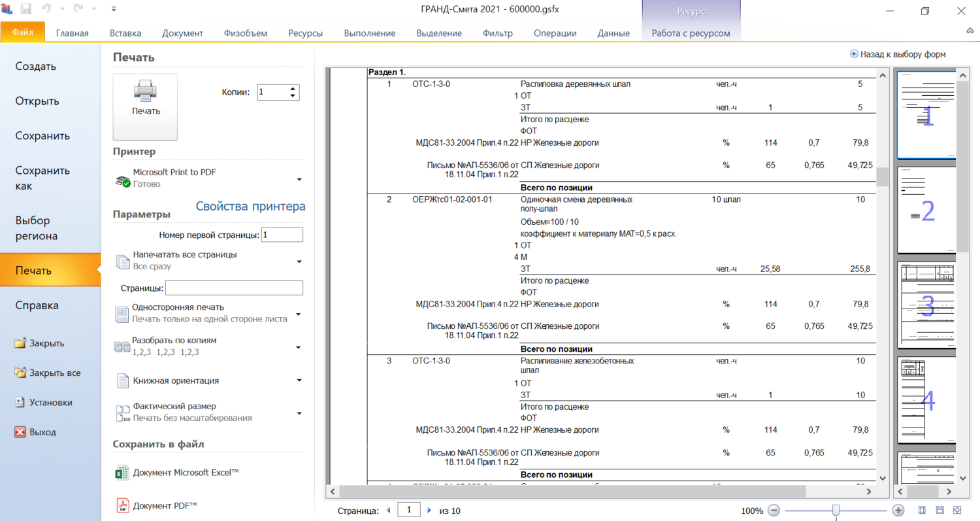Open the Главная ribbon tab

pyautogui.click(x=73, y=33)
